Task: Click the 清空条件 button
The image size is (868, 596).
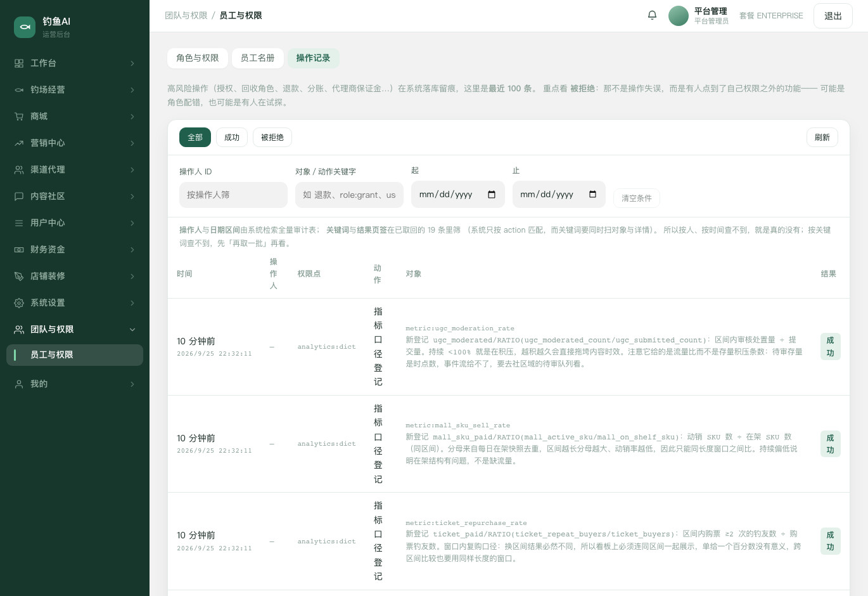Action: pyautogui.click(x=637, y=198)
